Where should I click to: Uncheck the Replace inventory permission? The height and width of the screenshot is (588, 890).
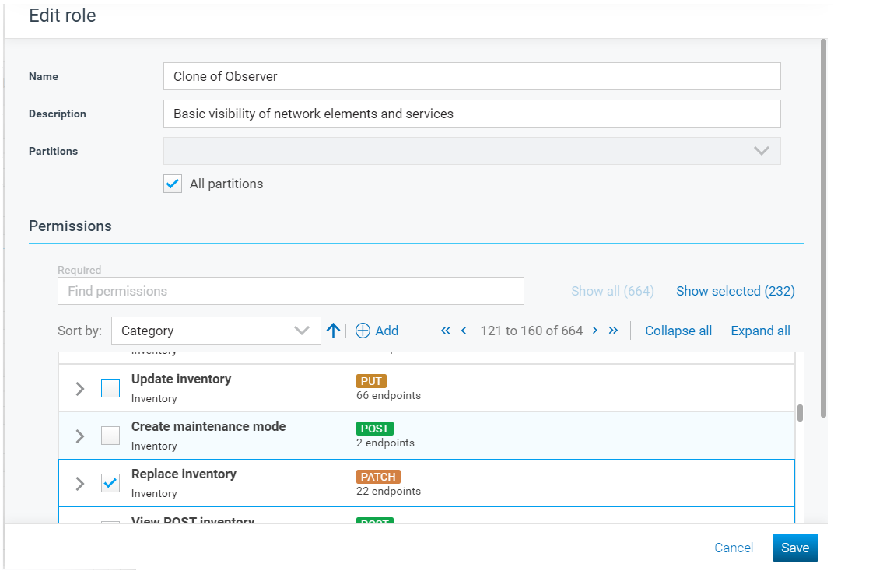pos(110,483)
